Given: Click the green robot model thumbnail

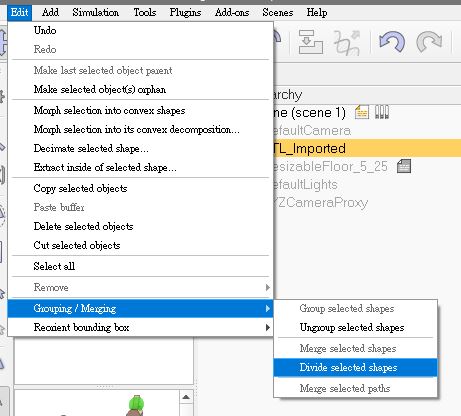Looking at the screenshot, I should click(136, 405).
